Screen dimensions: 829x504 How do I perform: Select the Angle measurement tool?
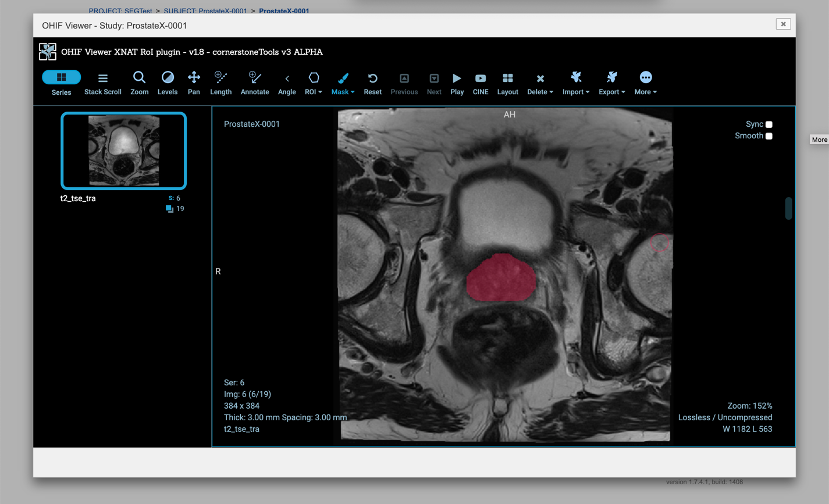tap(287, 82)
